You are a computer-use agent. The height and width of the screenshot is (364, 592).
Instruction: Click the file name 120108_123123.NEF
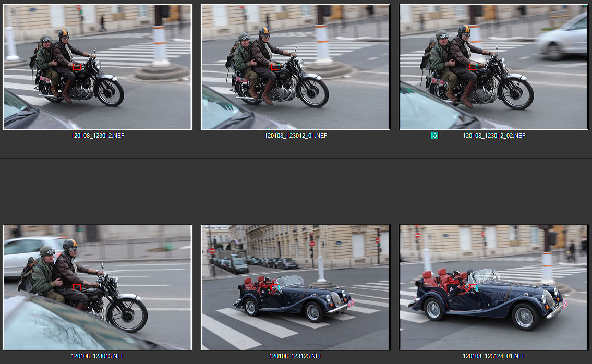[x=296, y=356]
